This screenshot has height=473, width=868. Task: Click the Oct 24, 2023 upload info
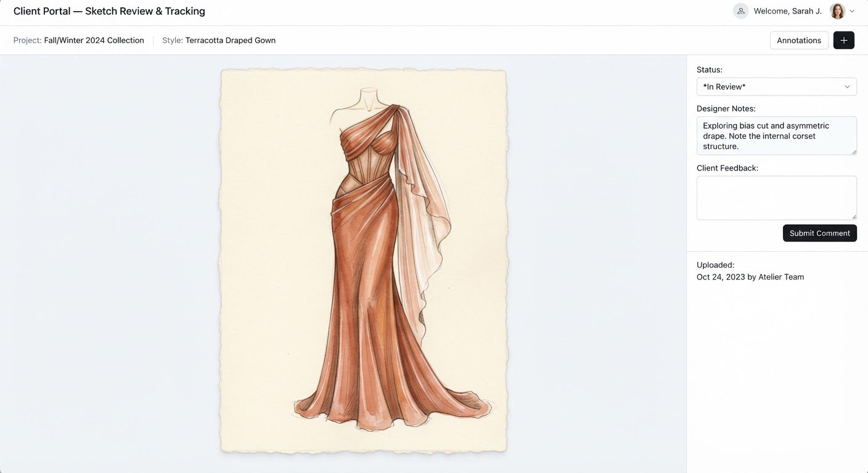coord(750,277)
